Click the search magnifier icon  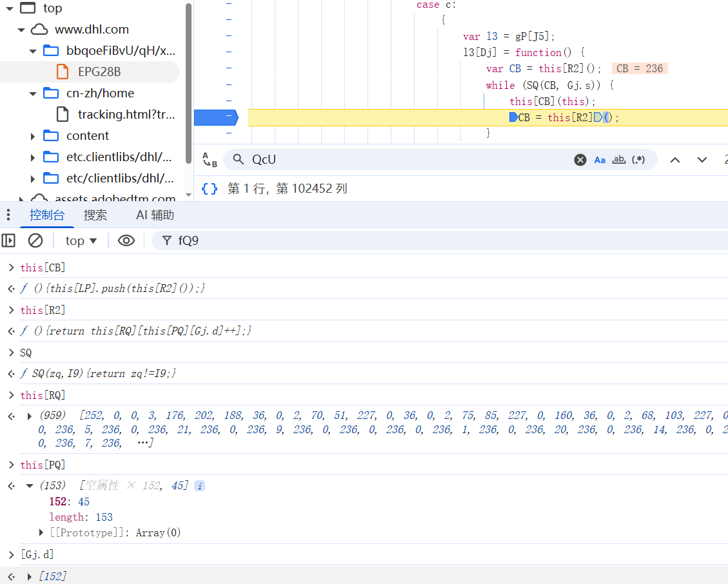click(x=238, y=160)
